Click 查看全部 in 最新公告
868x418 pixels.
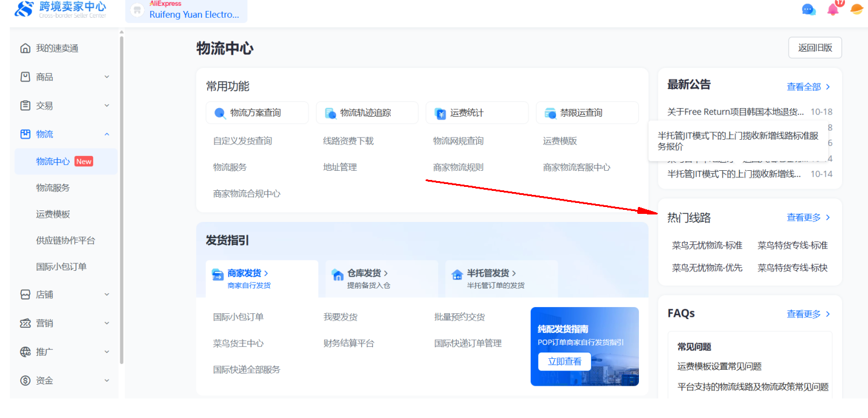(x=809, y=87)
